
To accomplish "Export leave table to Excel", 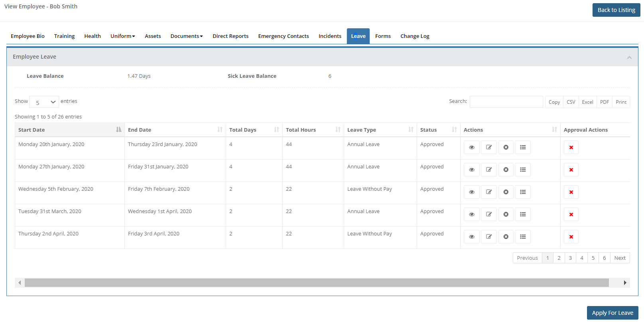I will (x=587, y=102).
